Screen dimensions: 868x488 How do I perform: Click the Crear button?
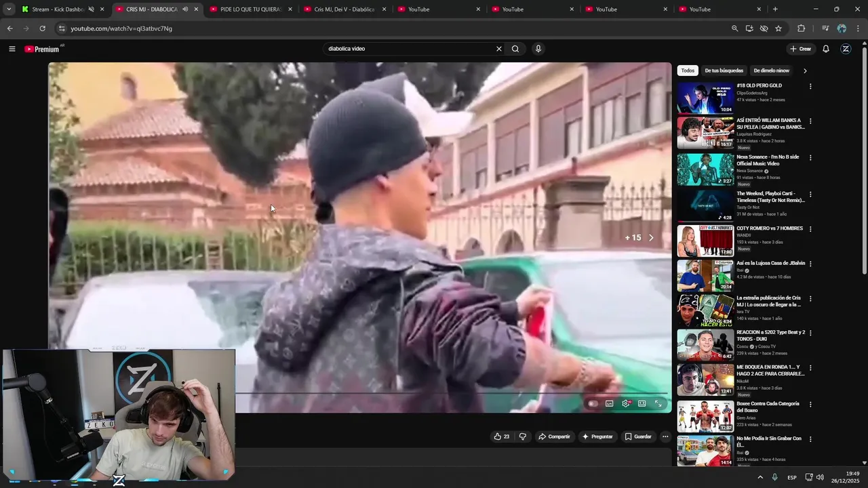click(x=800, y=49)
